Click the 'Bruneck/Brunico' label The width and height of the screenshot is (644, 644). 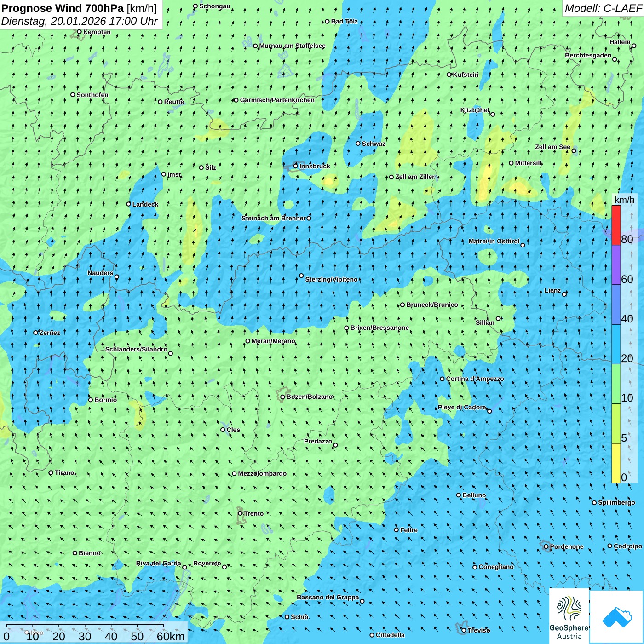pos(432,305)
